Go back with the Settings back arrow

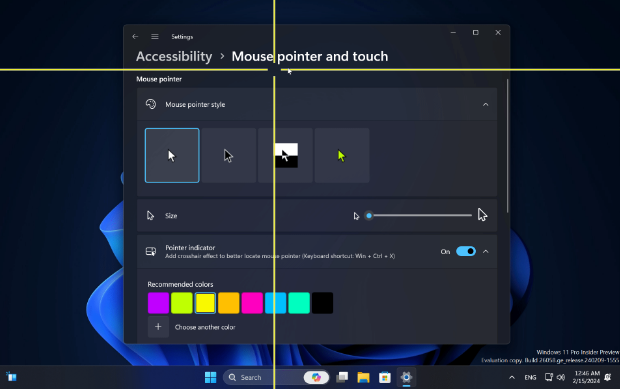(135, 36)
